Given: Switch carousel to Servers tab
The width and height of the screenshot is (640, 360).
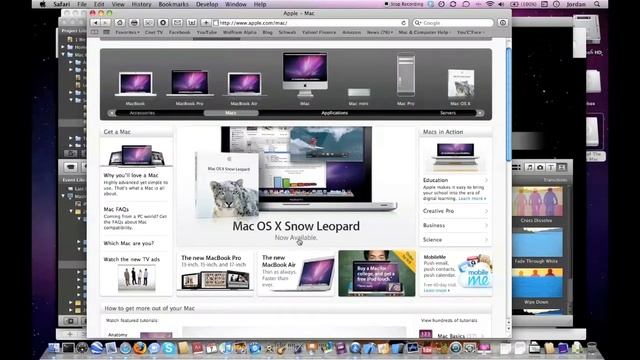Looking at the screenshot, I should coord(448,113).
